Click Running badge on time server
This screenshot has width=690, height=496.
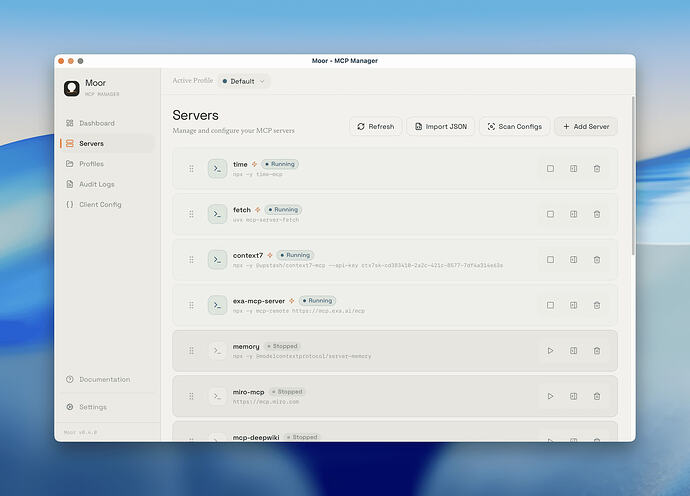(280, 164)
